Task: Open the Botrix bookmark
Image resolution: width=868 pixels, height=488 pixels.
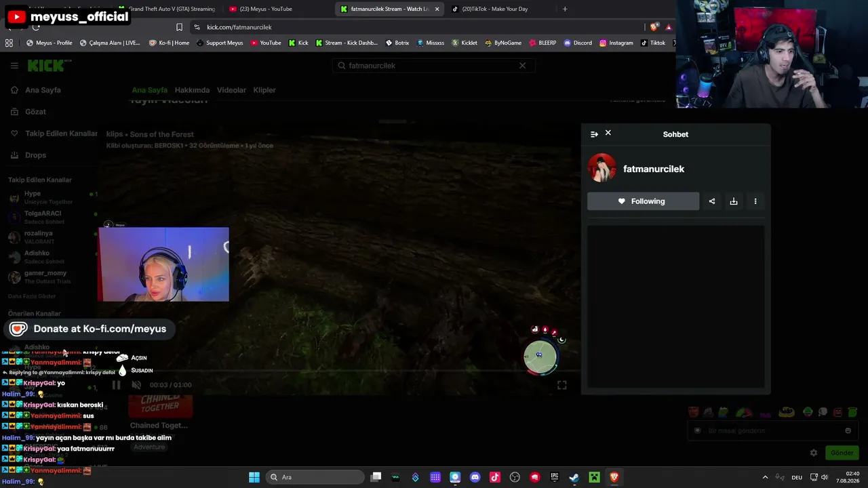Action: click(397, 43)
